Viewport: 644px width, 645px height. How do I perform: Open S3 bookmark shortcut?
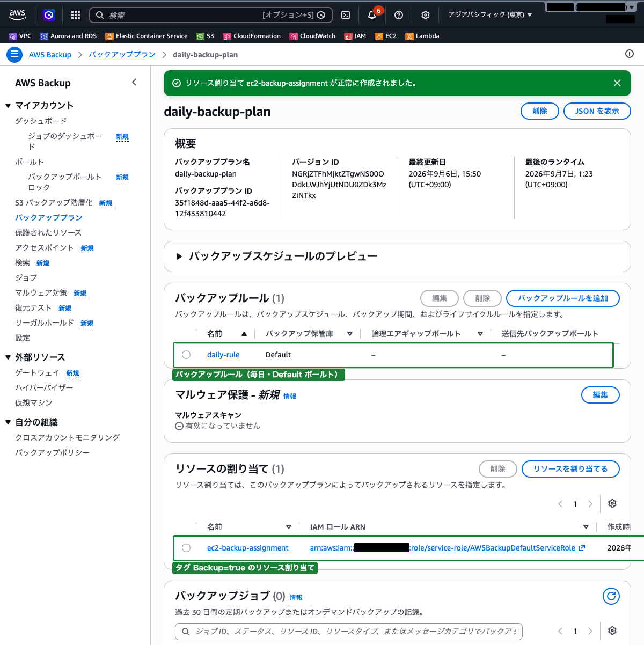205,36
